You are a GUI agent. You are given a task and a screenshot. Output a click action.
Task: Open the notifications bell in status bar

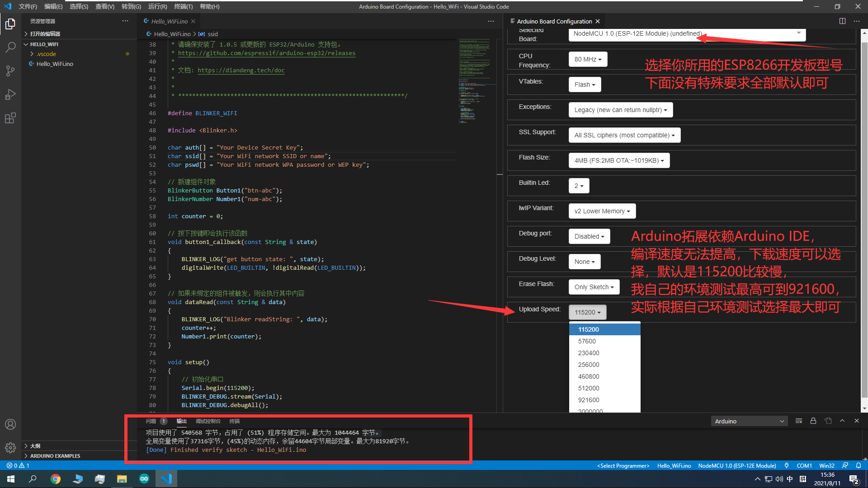tap(859, 465)
